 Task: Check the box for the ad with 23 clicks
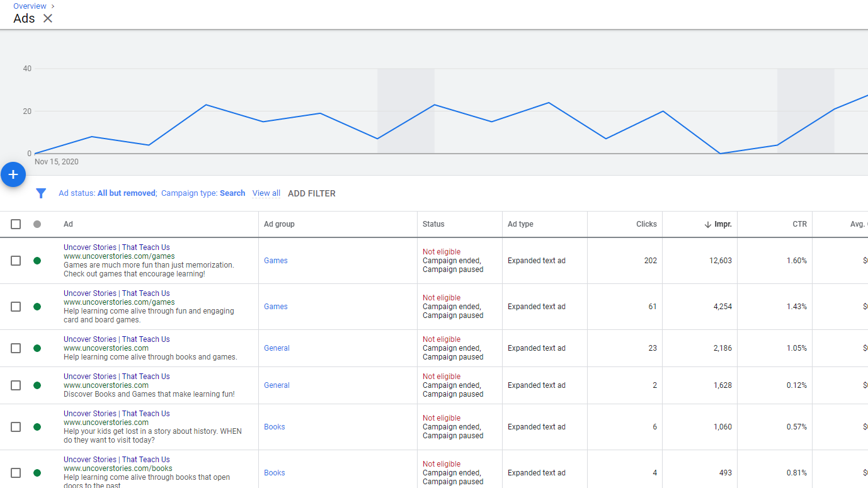click(x=16, y=348)
